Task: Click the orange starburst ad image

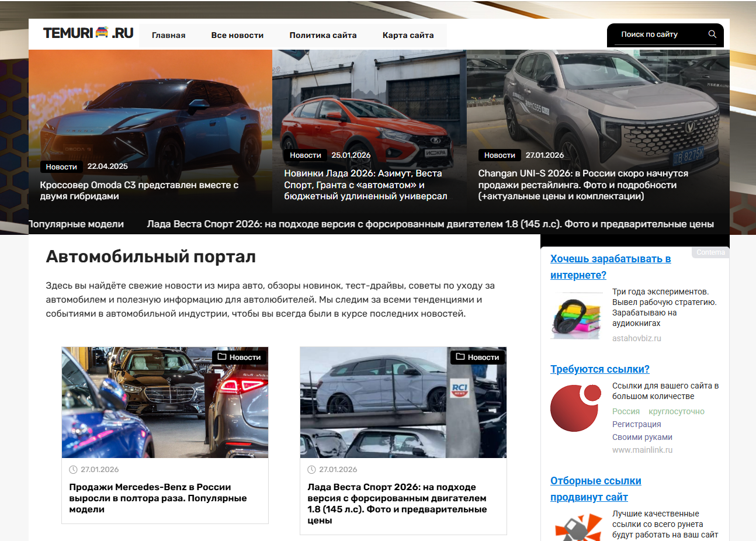Action: [x=578, y=527]
